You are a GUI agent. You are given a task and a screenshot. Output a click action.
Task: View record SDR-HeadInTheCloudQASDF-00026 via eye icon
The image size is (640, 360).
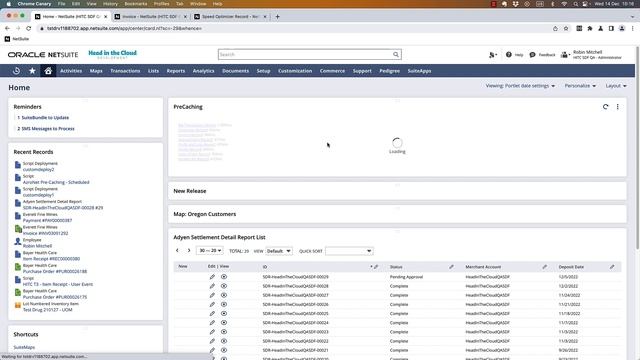(x=224, y=304)
